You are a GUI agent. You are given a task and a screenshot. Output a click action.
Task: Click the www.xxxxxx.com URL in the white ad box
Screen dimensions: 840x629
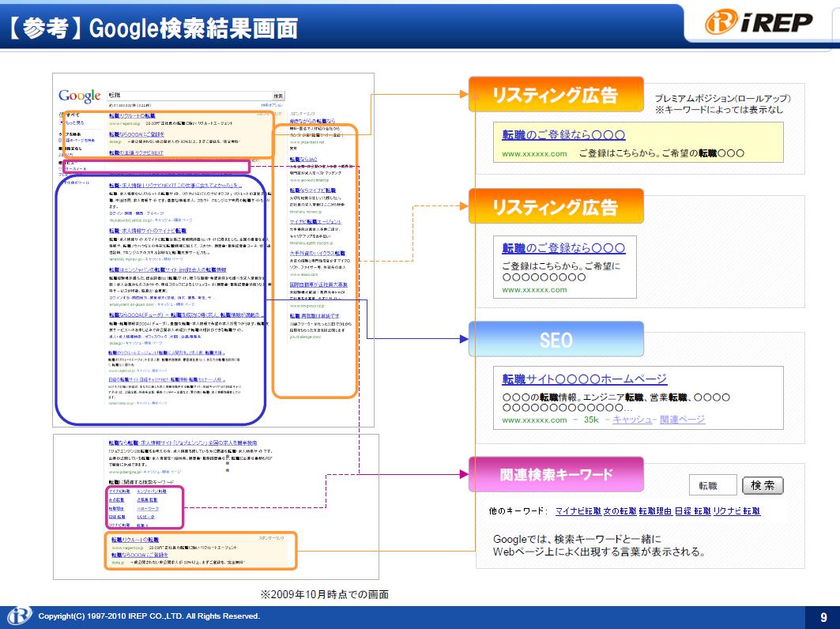point(534,290)
